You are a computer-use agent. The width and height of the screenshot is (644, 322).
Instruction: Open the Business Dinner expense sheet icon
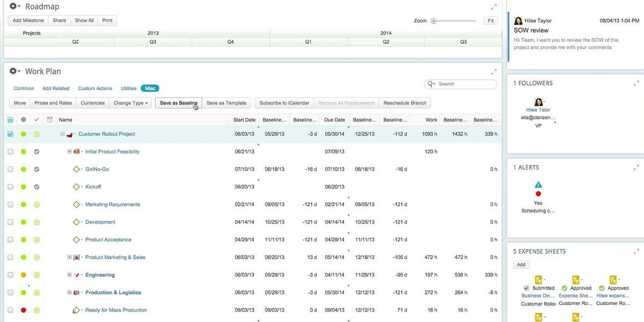click(538, 280)
